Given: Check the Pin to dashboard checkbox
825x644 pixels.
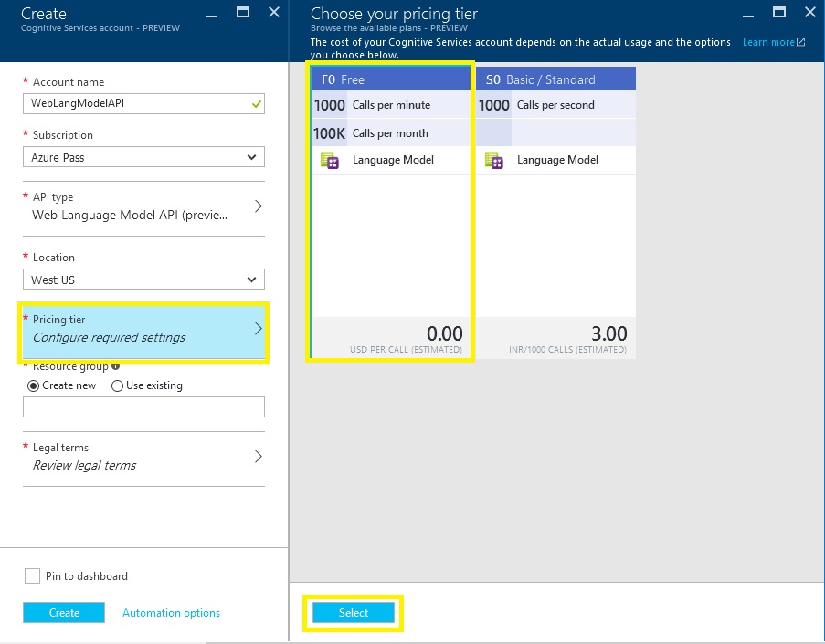Looking at the screenshot, I should click(32, 575).
